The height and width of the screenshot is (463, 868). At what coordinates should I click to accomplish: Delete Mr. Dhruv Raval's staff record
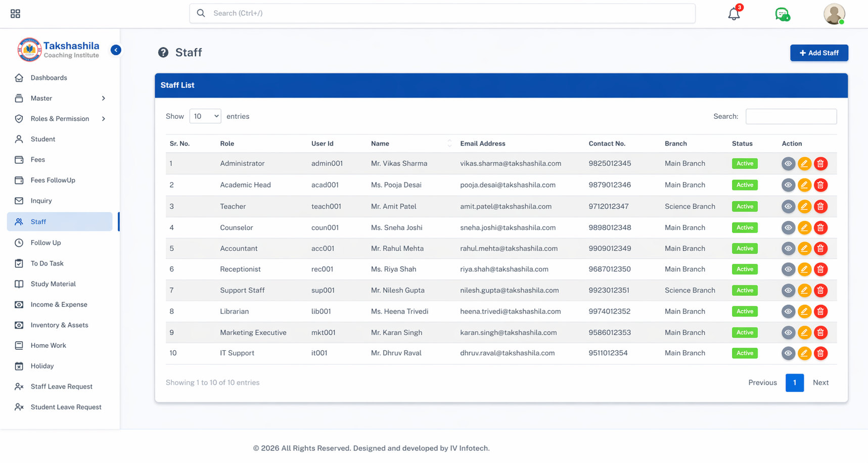820,353
